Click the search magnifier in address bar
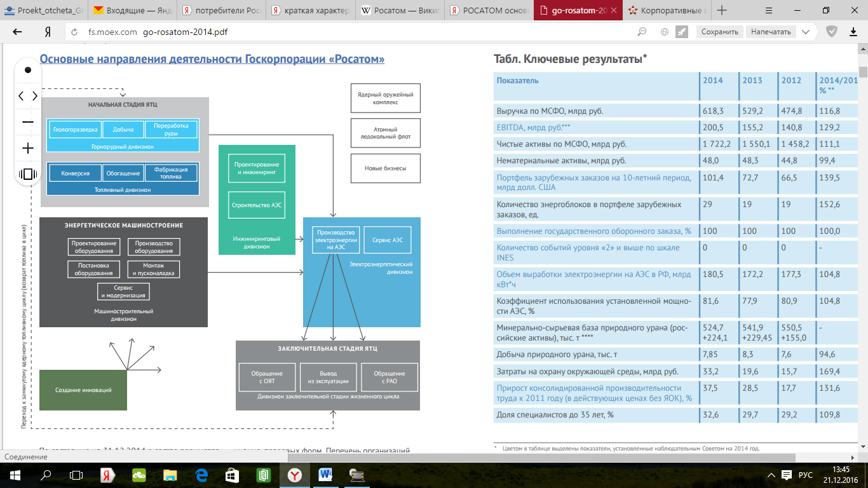Screen dimensions: 868x488 pos(642,32)
